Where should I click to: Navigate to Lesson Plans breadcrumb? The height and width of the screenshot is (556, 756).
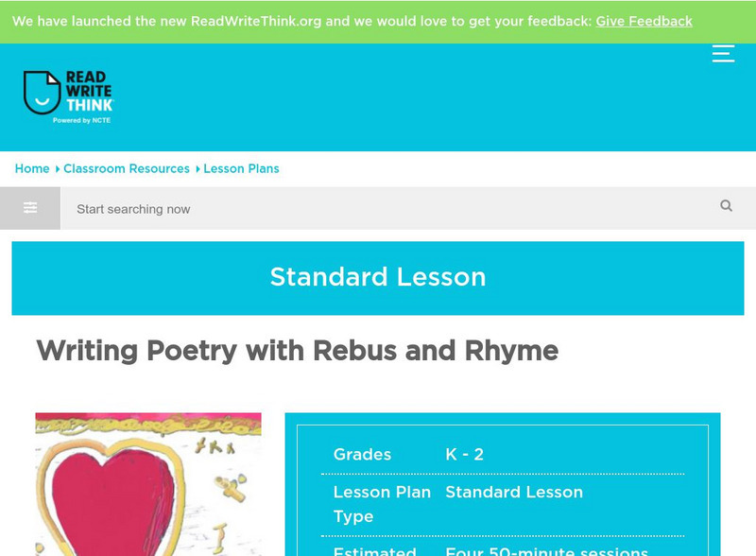(241, 168)
